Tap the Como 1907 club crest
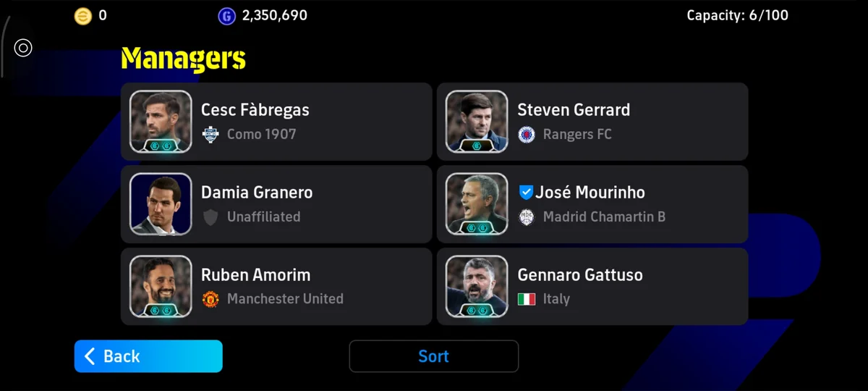Viewport: 868px width, 391px height. click(210, 134)
